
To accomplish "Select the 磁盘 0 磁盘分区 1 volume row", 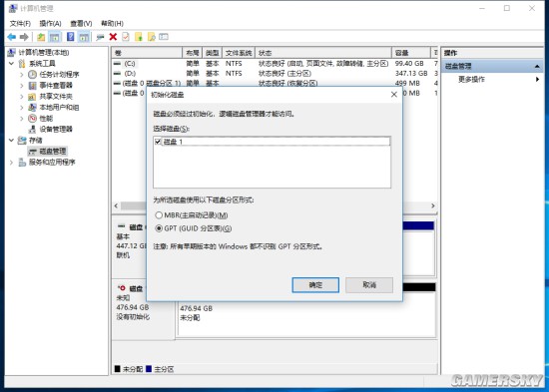I will pyautogui.click(x=274, y=83).
